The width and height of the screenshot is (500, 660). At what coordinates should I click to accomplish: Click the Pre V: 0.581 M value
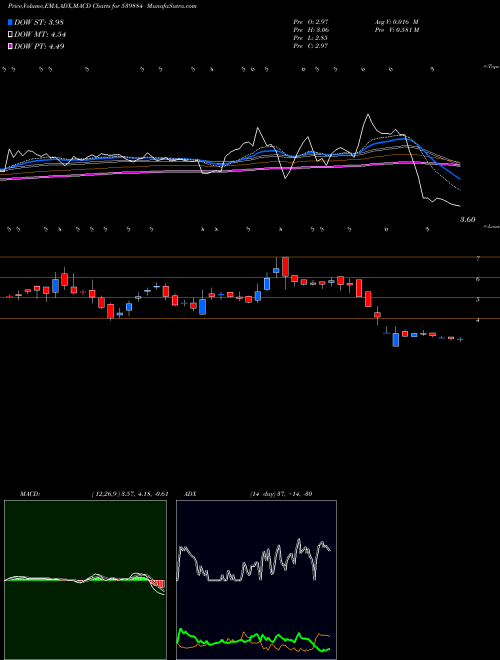click(396, 30)
